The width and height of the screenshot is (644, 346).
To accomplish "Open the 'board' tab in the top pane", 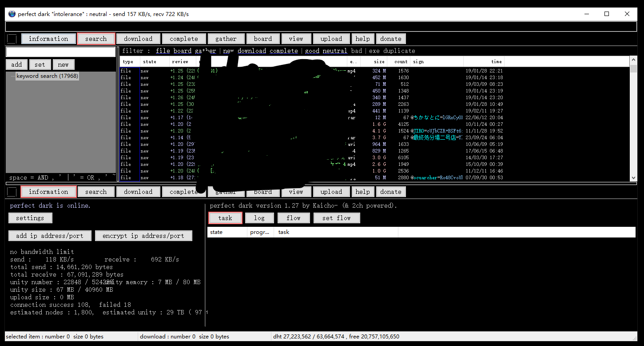I will point(263,39).
